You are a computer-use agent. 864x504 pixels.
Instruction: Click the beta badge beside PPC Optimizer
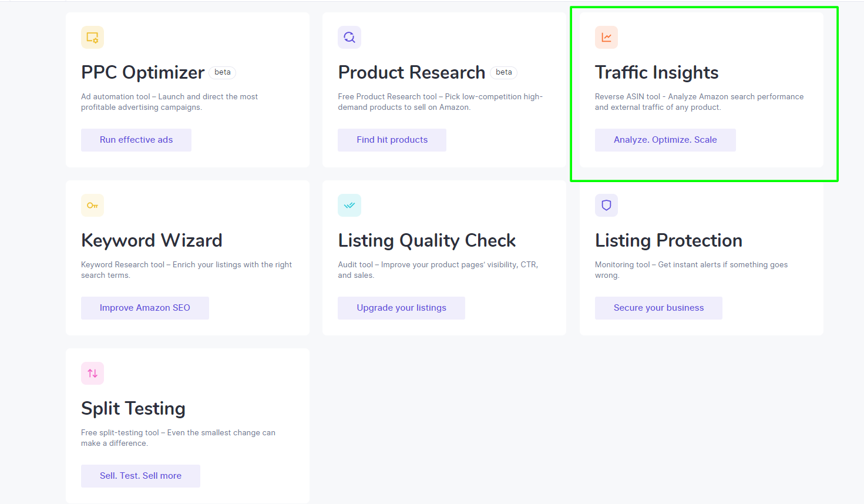pos(223,72)
